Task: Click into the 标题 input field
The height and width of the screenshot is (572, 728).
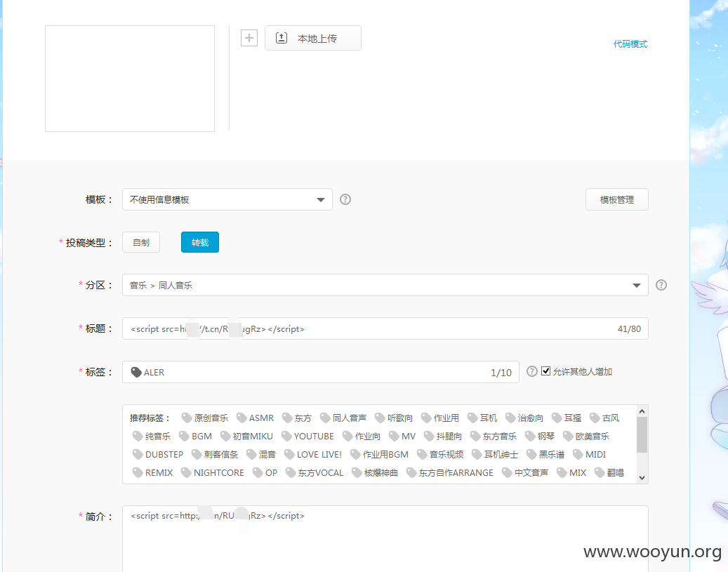Action: [385, 328]
